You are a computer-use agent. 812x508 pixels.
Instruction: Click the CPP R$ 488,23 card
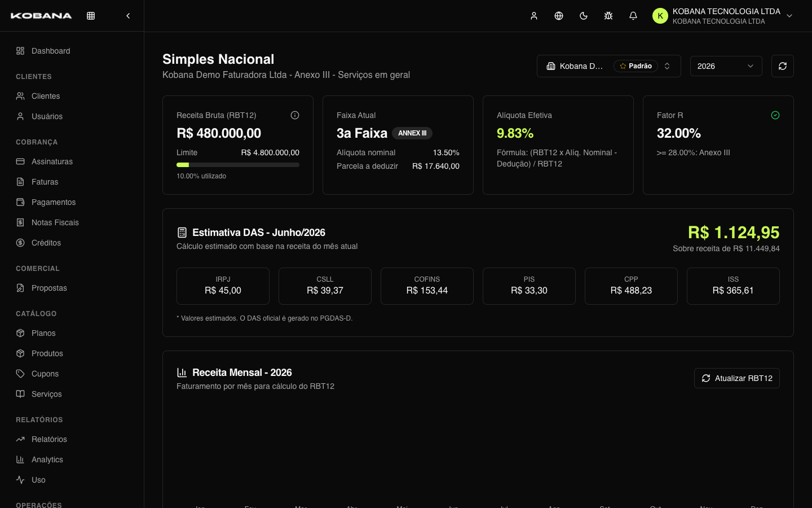click(631, 286)
